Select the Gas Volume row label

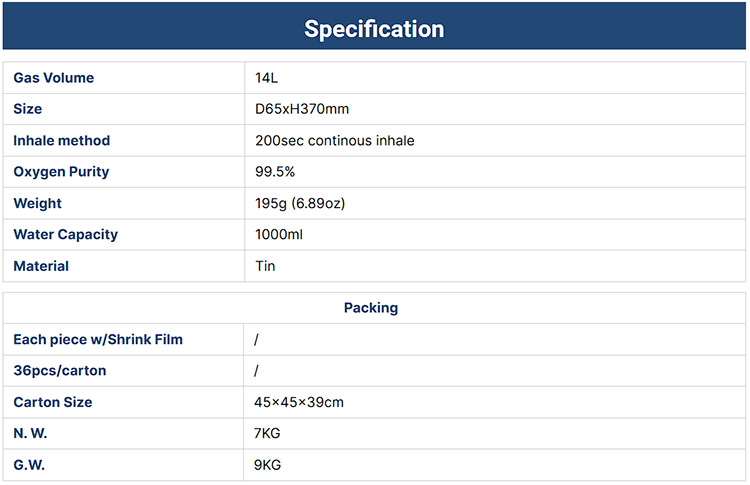(x=54, y=78)
